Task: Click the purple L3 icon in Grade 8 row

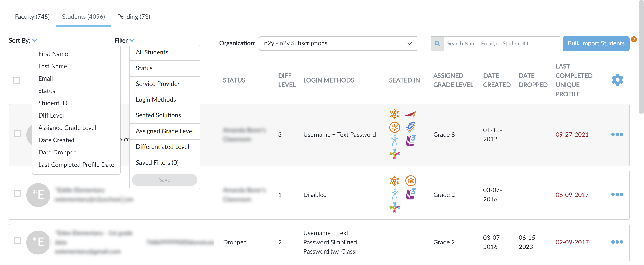Action: (x=411, y=140)
